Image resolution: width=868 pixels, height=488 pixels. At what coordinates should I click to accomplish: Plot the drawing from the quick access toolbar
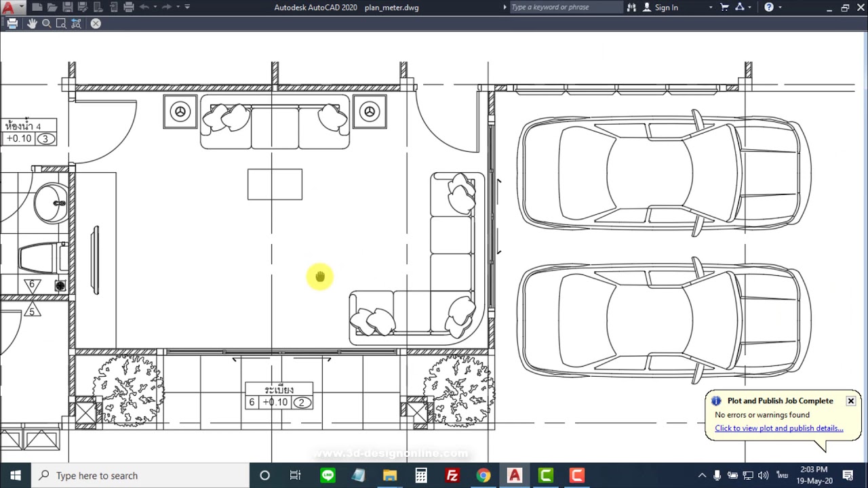tap(129, 7)
